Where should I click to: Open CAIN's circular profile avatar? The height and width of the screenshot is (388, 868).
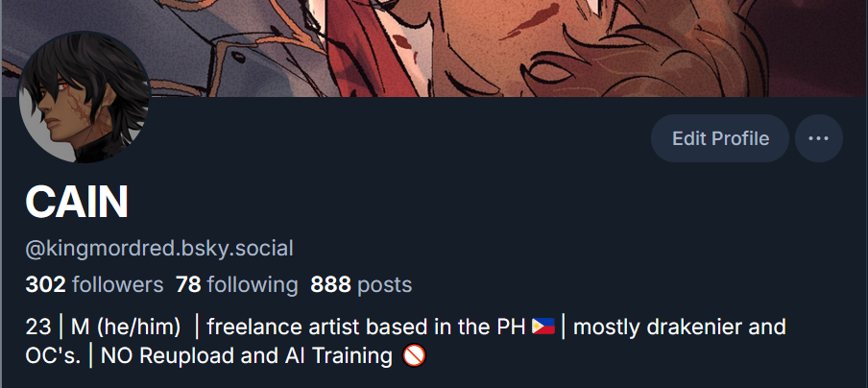(x=84, y=97)
